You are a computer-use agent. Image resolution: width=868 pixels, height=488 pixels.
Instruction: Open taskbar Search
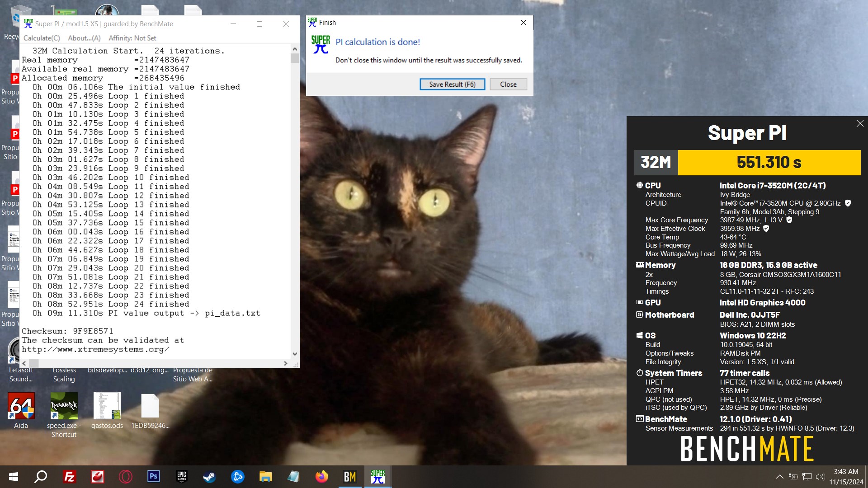41,477
